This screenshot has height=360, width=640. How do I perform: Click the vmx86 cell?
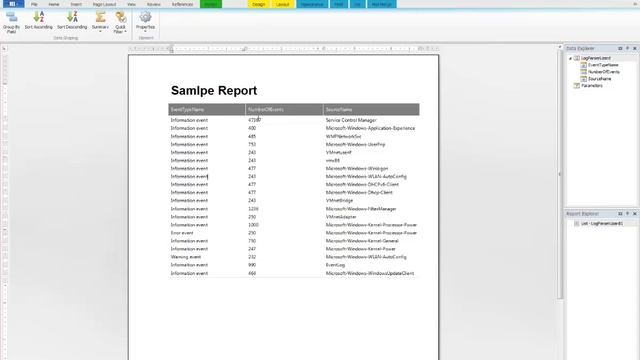tap(333, 160)
